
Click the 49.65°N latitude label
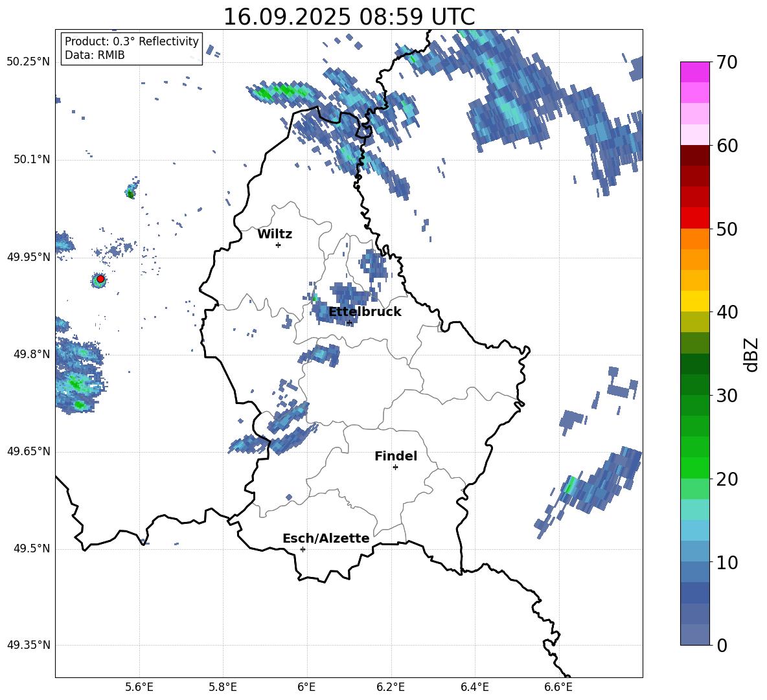click(29, 451)
